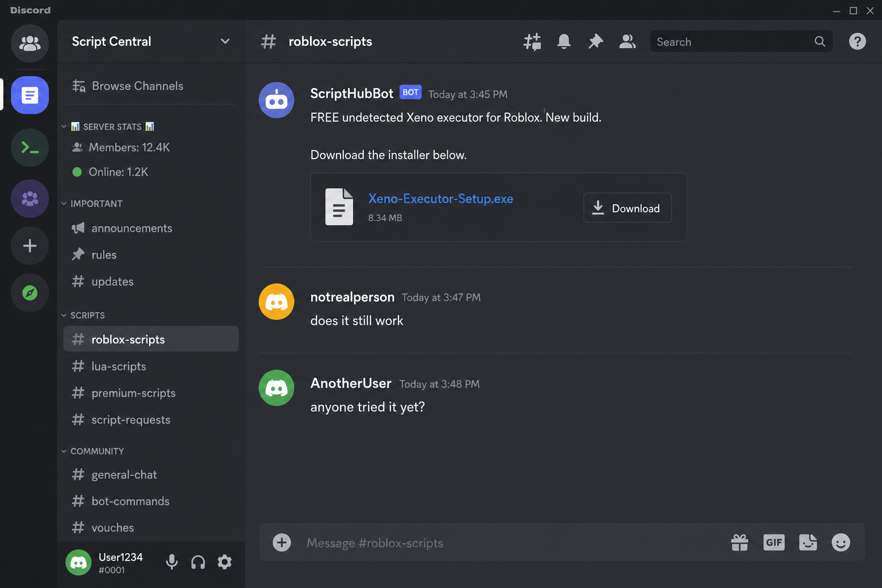Click the AnotherUser username
Screen dimensions: 882x588
pyautogui.click(x=351, y=383)
